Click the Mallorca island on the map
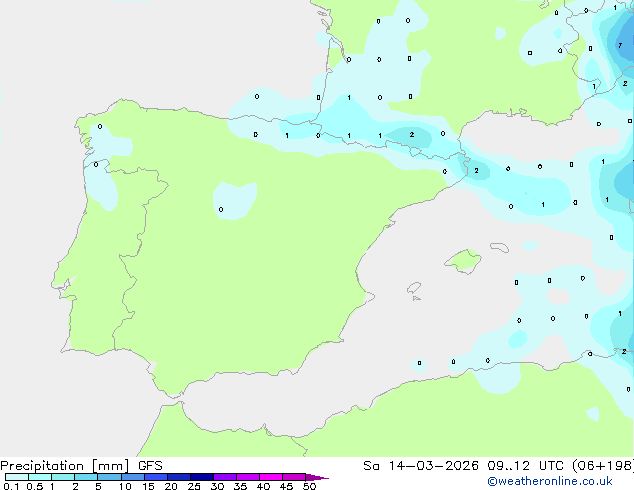Image resolution: width=634 pixels, height=490 pixels. pos(463,261)
